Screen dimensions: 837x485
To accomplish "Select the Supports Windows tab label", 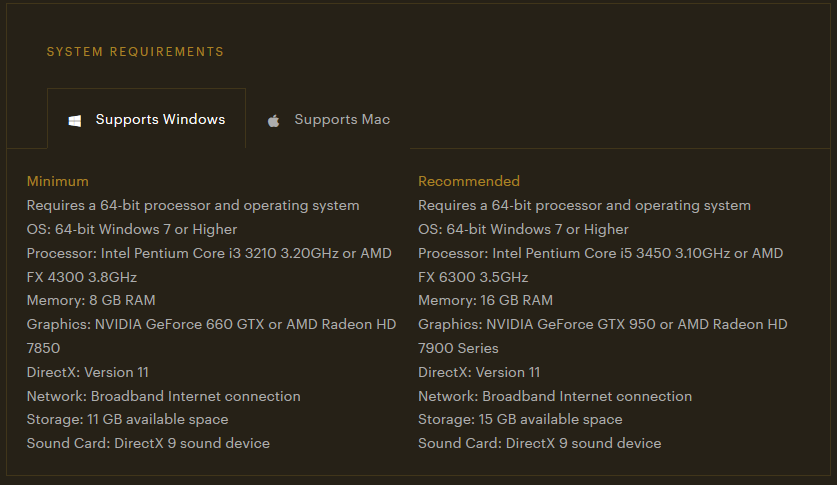I will 160,120.
